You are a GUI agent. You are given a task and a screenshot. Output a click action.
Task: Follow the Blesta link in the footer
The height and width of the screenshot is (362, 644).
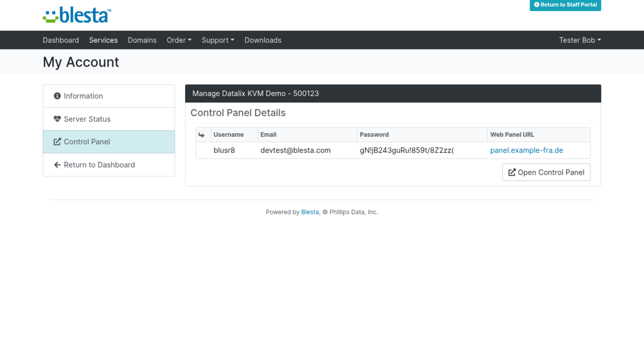[310, 212]
